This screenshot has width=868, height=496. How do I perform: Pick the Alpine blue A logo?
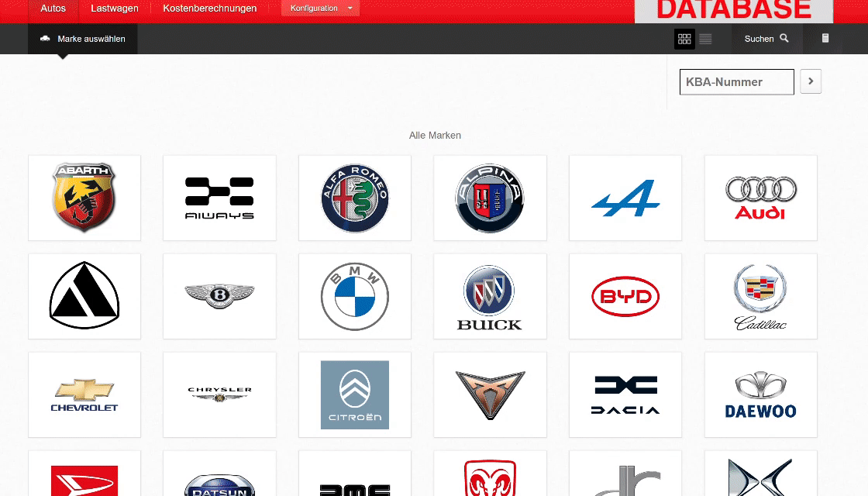[625, 198]
